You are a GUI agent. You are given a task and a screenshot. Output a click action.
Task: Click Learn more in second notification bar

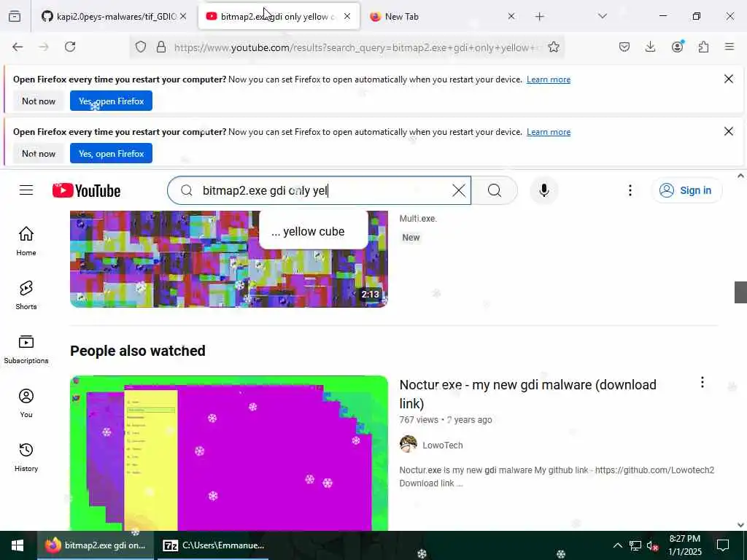[x=549, y=132]
